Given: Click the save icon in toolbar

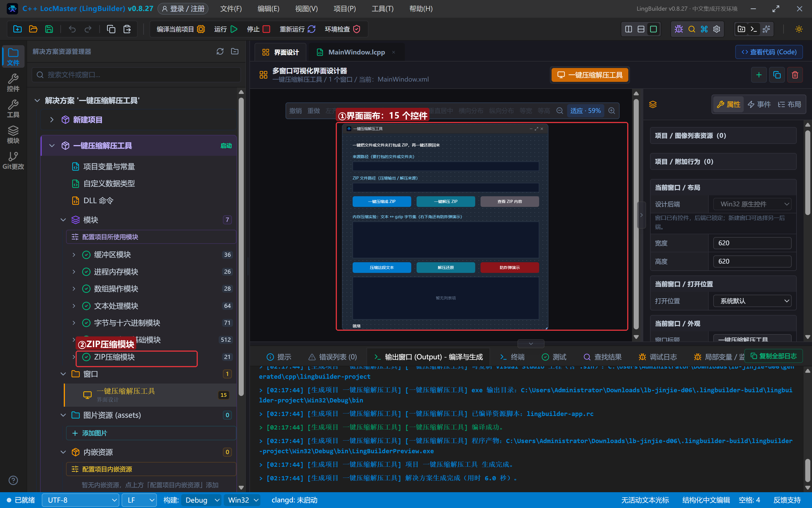Looking at the screenshot, I should pyautogui.click(x=49, y=29).
